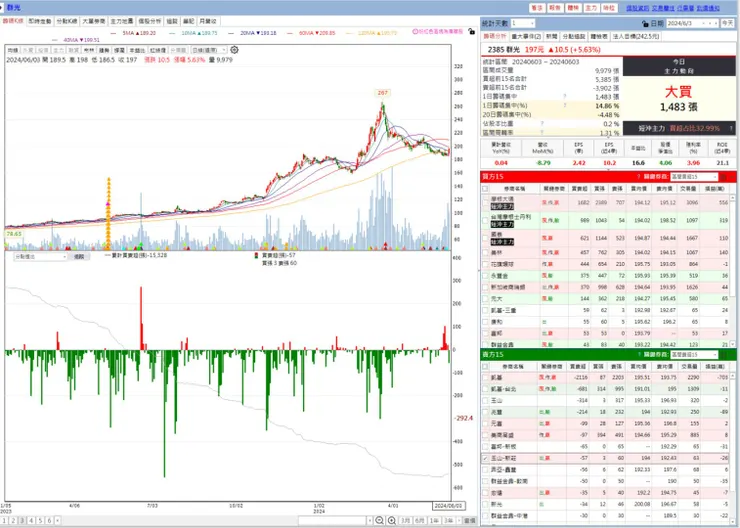740x528 pixels.
Task: Click the 今天 button
Action: click(727, 23)
